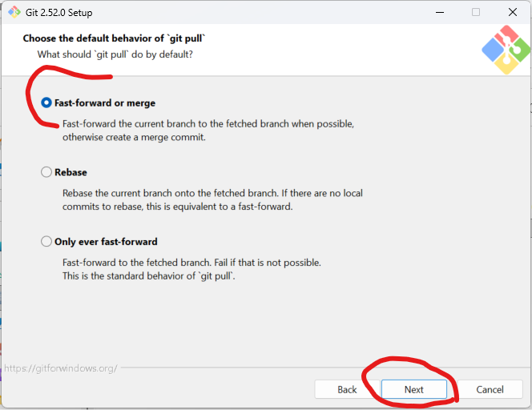Click the 'Choose the default behavior' heading
The height and width of the screenshot is (410, 532).
114,38
